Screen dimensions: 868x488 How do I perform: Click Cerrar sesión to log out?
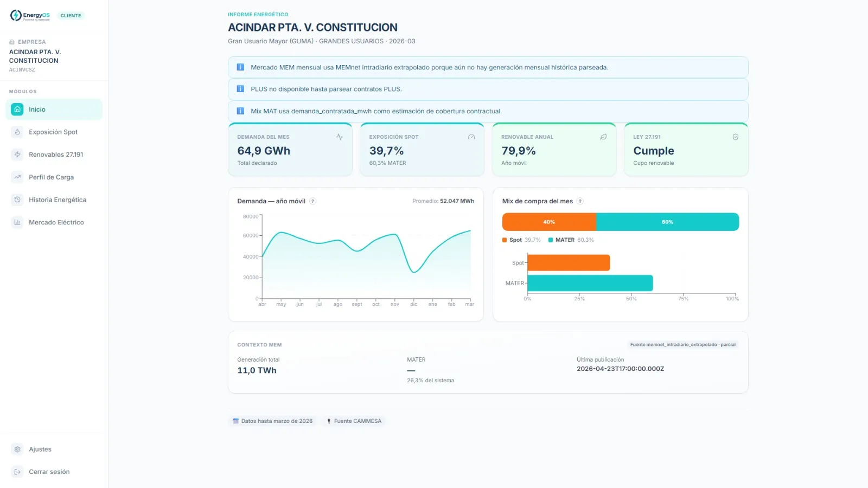54,472
